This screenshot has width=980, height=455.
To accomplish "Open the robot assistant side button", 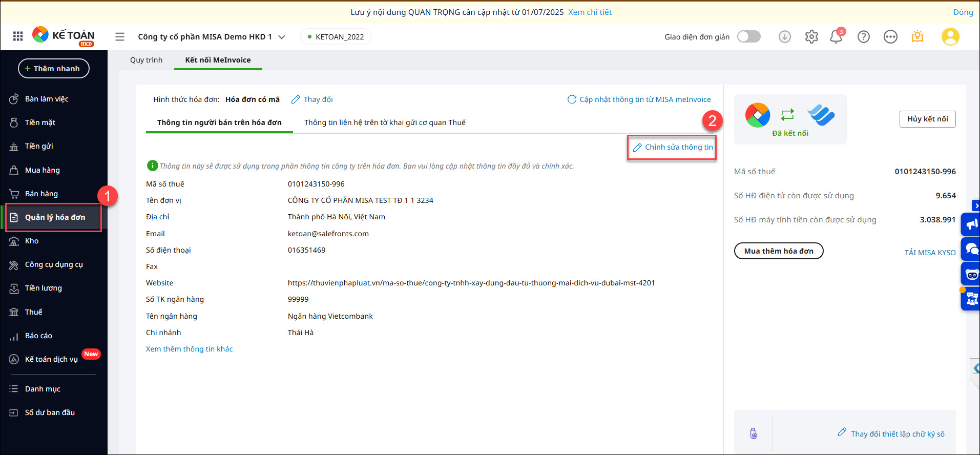I will tap(971, 274).
